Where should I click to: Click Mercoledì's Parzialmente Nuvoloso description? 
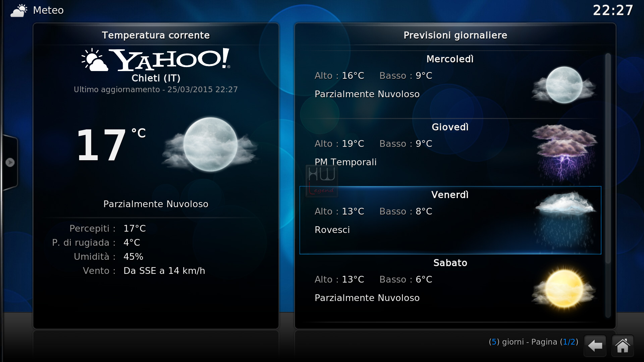tap(367, 94)
